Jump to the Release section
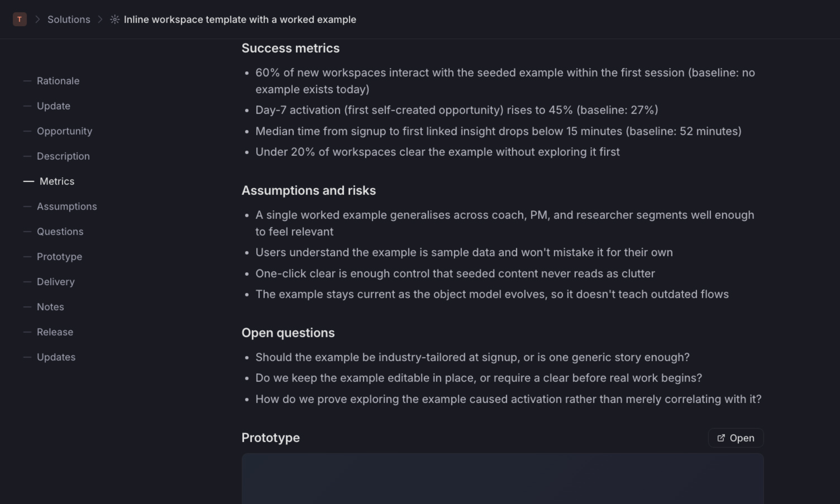 point(55,332)
